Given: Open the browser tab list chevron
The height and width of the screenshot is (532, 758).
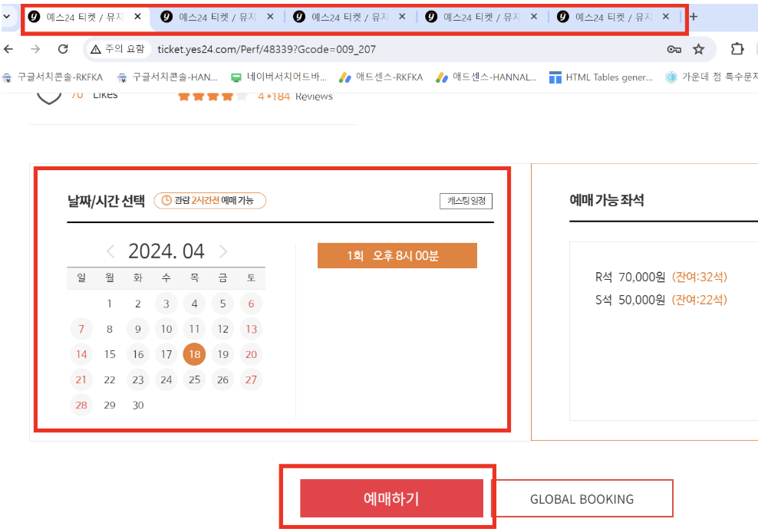Looking at the screenshot, I should click(x=8, y=15).
